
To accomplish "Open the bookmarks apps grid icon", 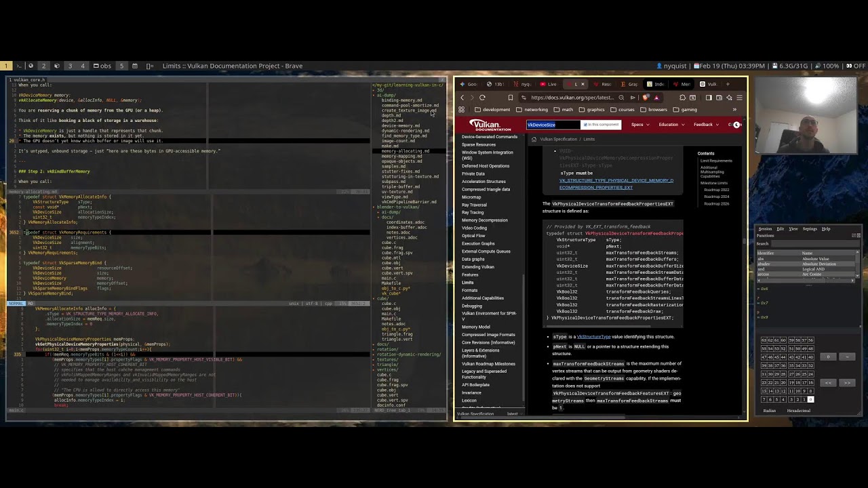I will coord(461,110).
